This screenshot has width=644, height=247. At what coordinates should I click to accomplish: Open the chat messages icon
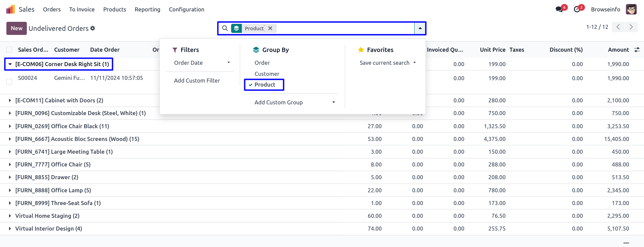(559, 9)
